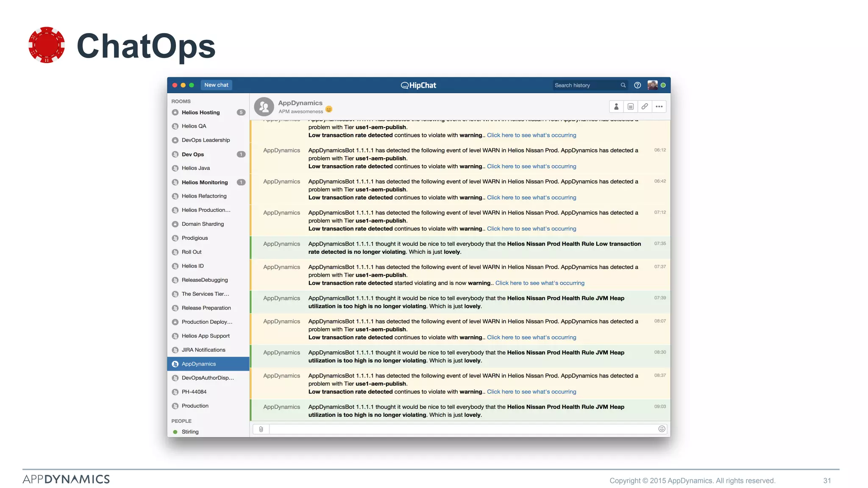This screenshot has height=488, width=868.
Task: Open the DevOps Leadership room
Action: (208, 140)
